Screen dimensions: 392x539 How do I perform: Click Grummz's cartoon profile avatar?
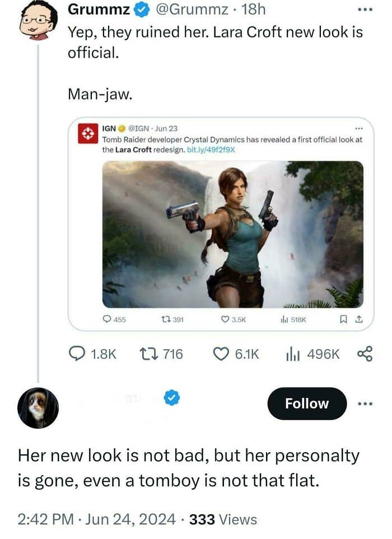[38, 20]
